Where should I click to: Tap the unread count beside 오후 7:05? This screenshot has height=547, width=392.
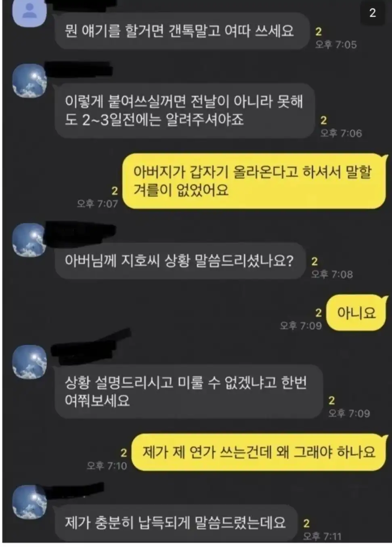319,32
